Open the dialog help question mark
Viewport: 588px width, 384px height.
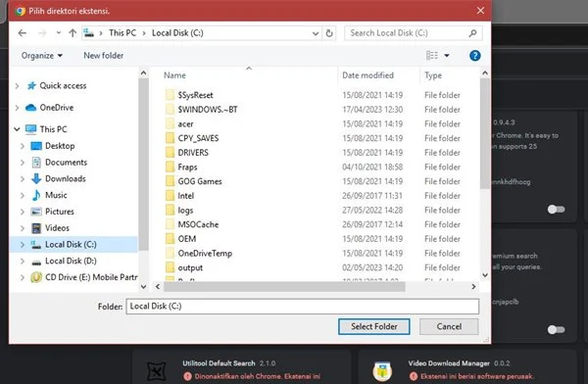474,56
